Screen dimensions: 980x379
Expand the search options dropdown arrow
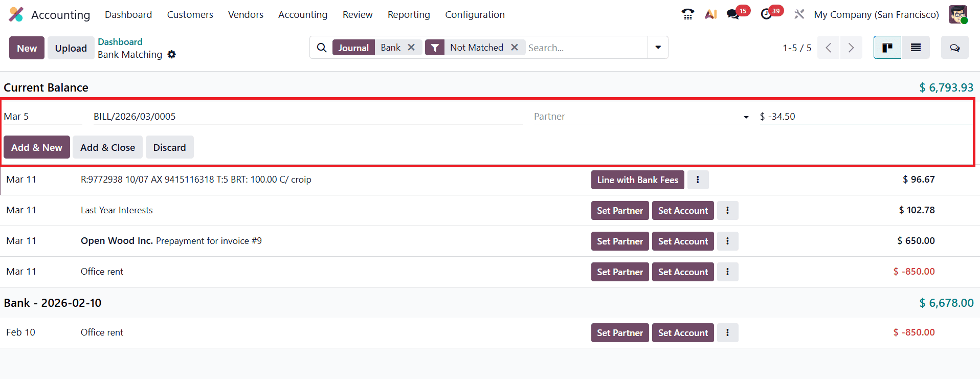658,48
